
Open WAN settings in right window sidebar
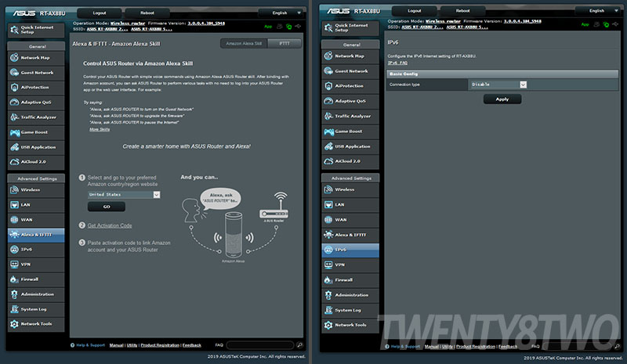coord(350,220)
